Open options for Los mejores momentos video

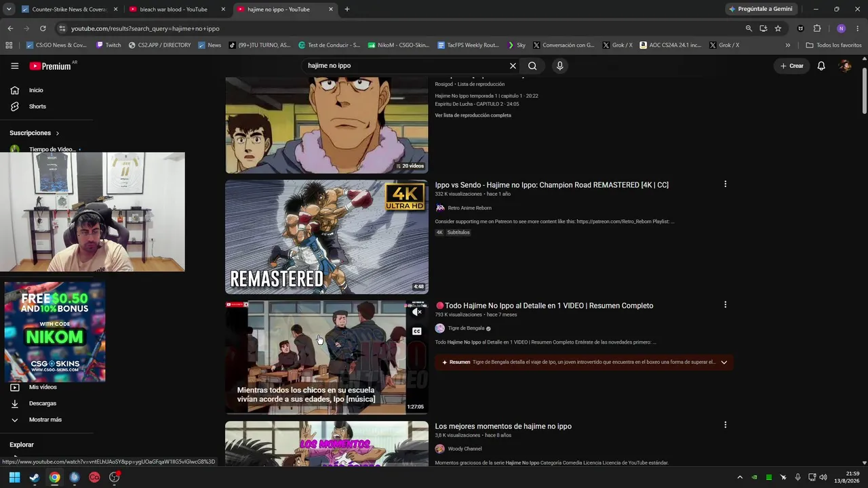point(725,425)
